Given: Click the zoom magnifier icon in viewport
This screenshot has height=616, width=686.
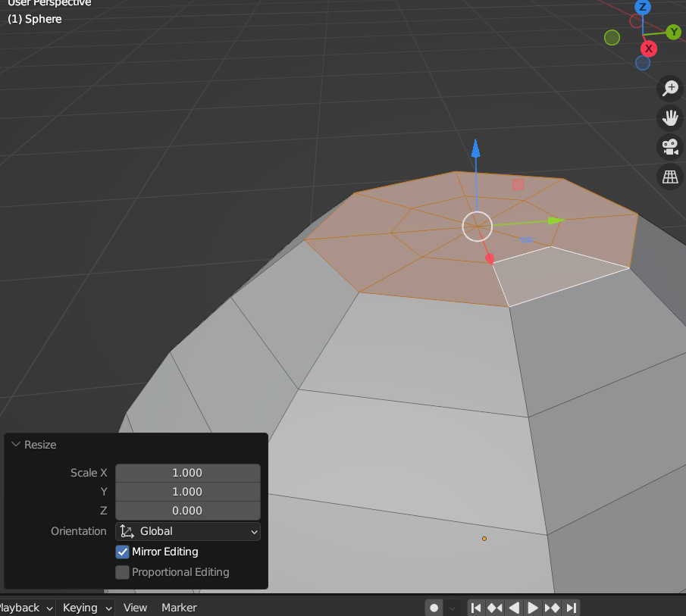Looking at the screenshot, I should point(670,88).
